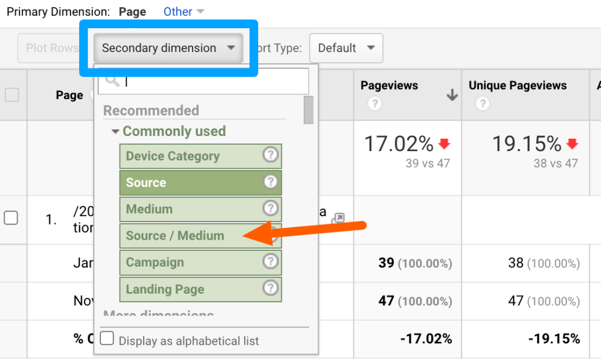Click the 47 (100.00%) pageviews cell
Image resolution: width=601 pixels, height=364 pixels.
(x=415, y=301)
